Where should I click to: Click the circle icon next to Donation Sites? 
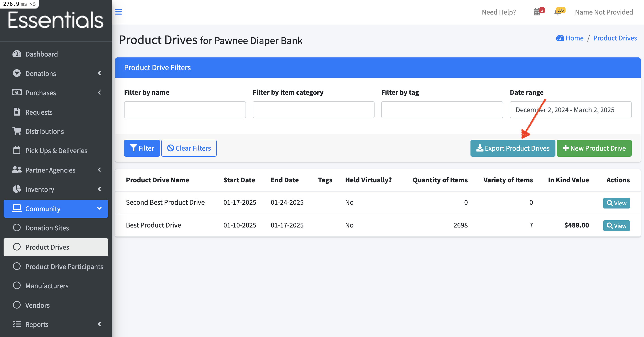click(17, 227)
